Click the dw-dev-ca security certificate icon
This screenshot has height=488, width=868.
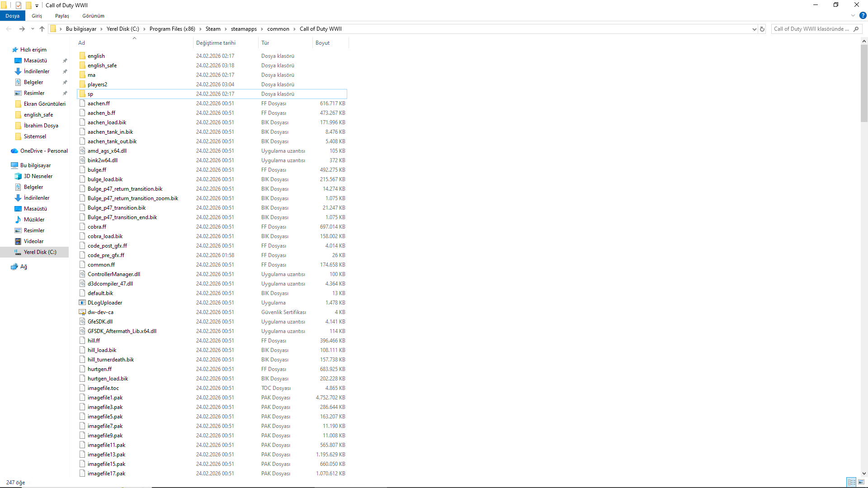coord(82,312)
